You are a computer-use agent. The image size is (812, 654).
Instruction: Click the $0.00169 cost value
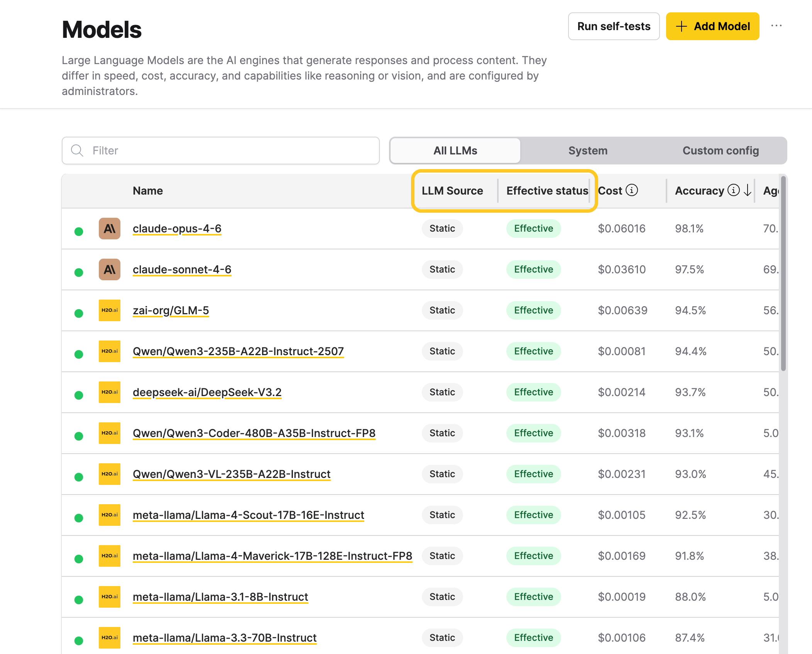pos(621,556)
